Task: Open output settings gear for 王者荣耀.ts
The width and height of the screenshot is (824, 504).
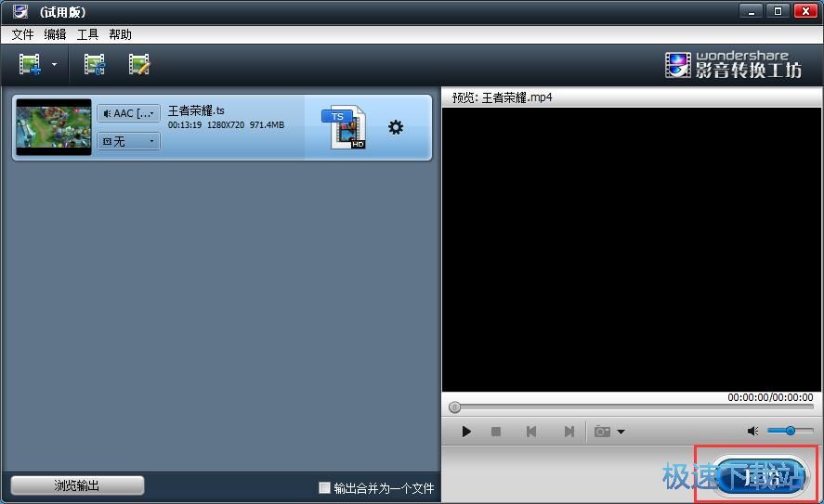Action: point(396,128)
